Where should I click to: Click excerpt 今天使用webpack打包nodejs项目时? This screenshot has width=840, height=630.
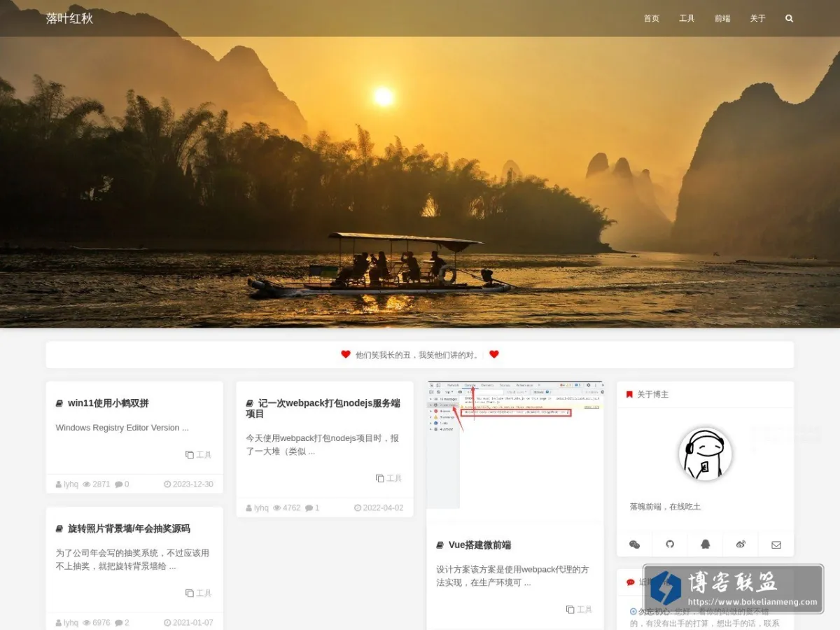point(323,444)
